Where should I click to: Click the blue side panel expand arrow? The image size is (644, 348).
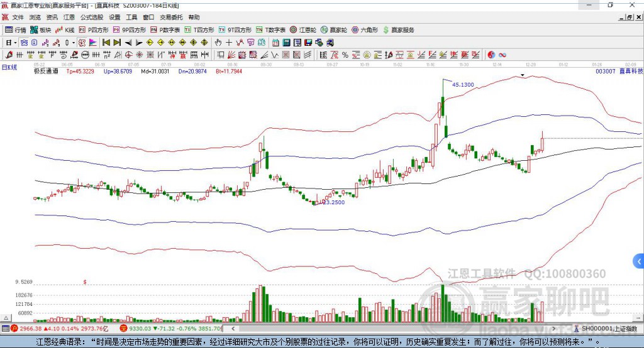point(639,261)
